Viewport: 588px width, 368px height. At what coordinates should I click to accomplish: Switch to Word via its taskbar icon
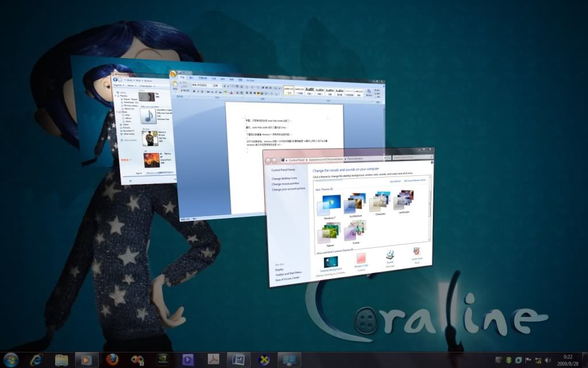click(x=238, y=360)
